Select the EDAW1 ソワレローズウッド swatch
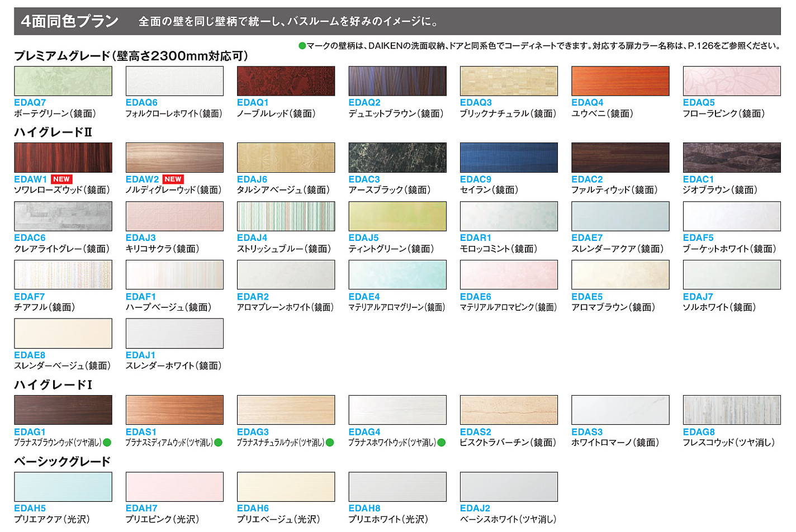The width and height of the screenshot is (796, 532). 63,158
